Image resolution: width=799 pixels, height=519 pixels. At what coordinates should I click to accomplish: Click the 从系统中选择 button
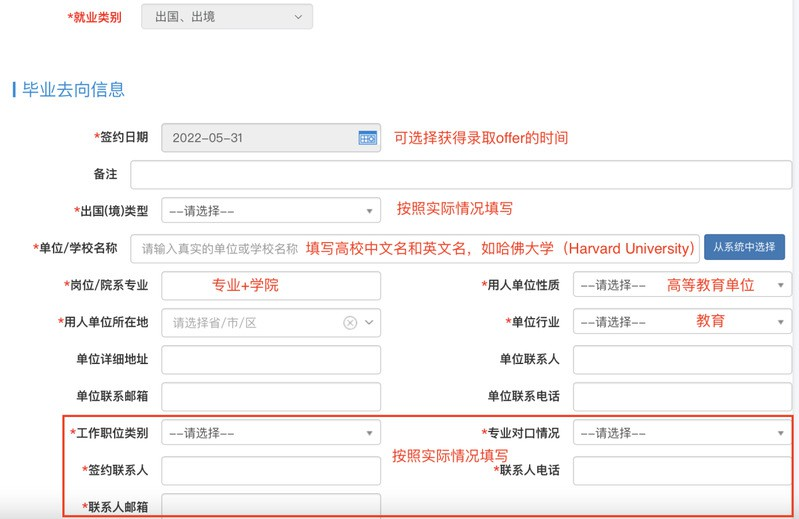point(744,248)
